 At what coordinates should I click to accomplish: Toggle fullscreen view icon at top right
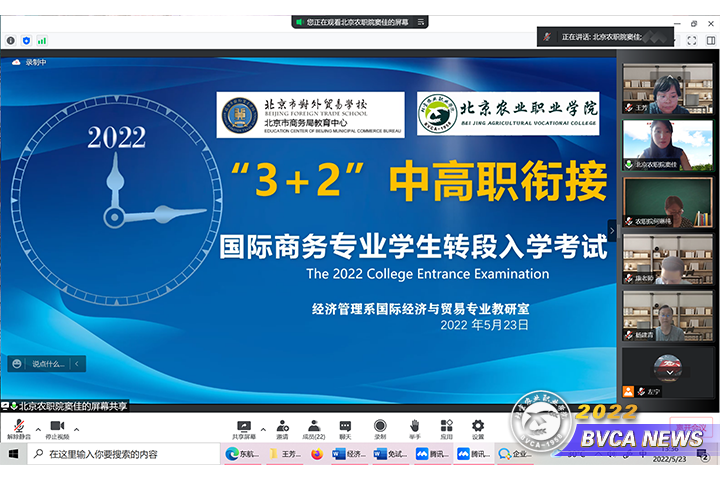(691, 40)
